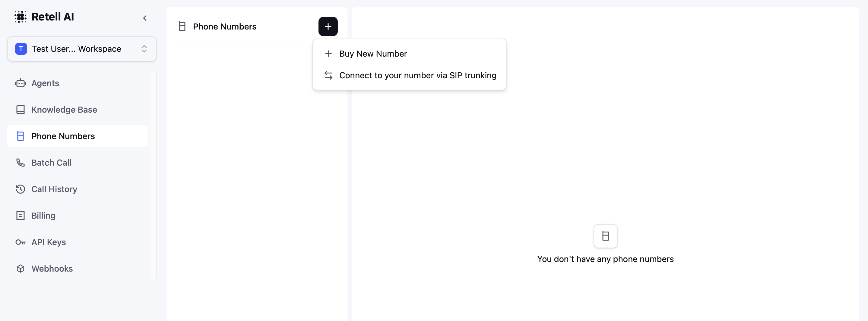The height and width of the screenshot is (321, 868).
Task: Click the Phone Numbers panel header icon
Action: tap(182, 26)
